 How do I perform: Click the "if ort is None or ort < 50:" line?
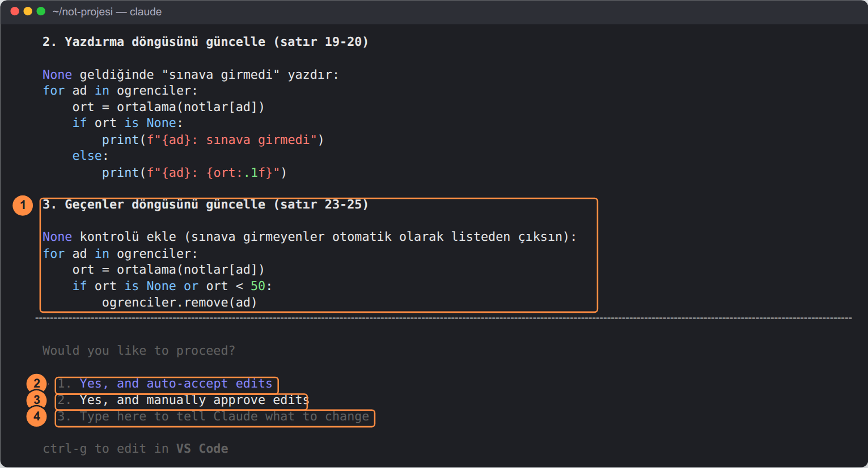(x=172, y=286)
